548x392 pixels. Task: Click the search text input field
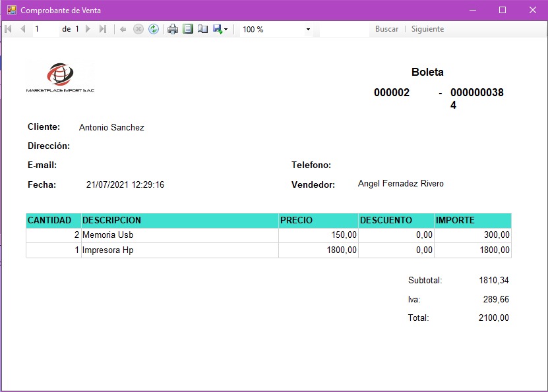tap(344, 29)
